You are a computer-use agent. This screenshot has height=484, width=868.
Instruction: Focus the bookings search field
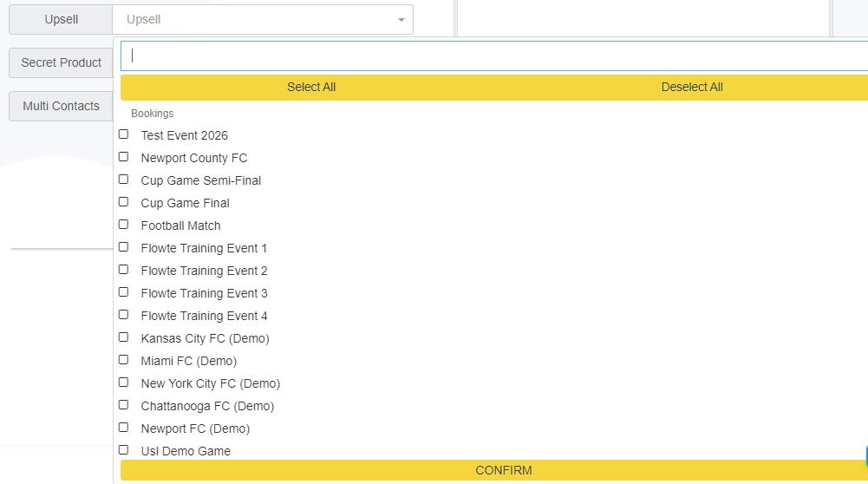pyautogui.click(x=494, y=56)
